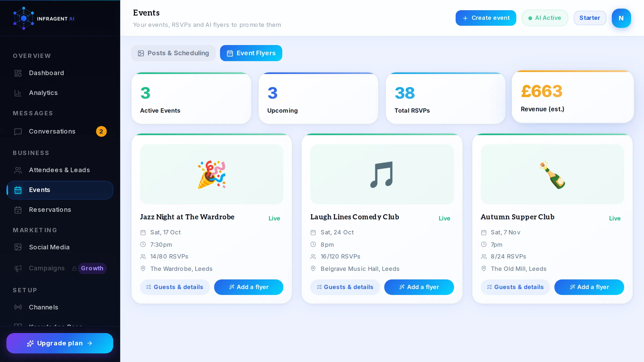Click the 'Sat, 7 Nov' date
Viewport: 644px width, 362px height.
506,232
